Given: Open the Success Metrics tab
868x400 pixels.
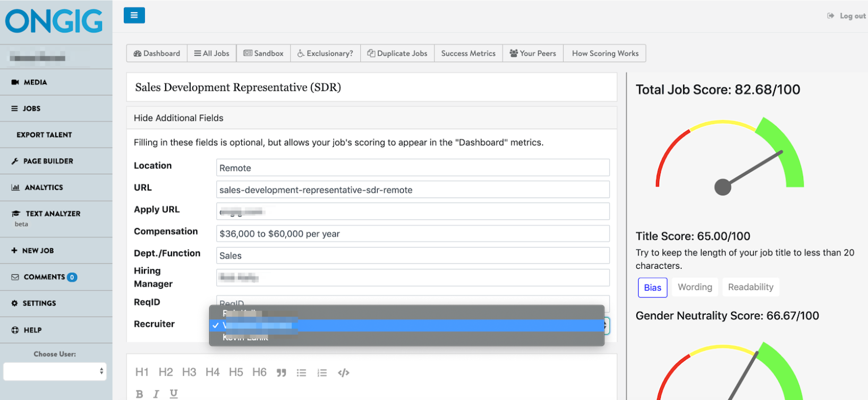Looking at the screenshot, I should pyautogui.click(x=469, y=53).
